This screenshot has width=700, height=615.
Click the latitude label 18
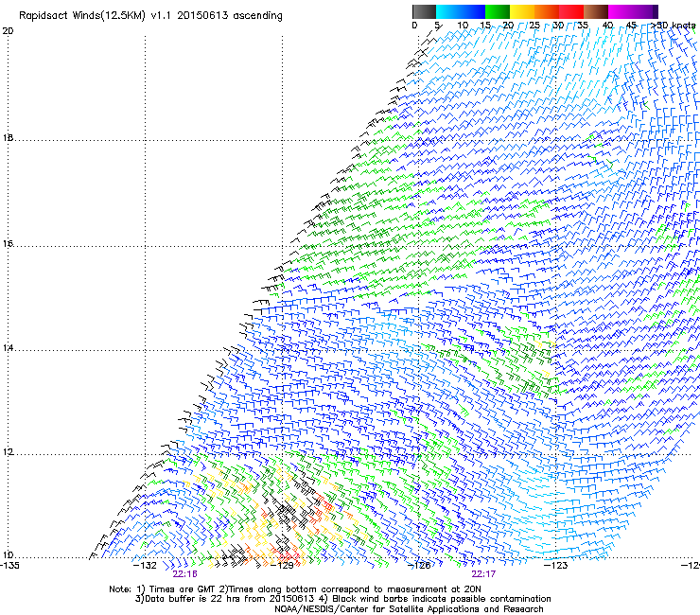click(8, 137)
